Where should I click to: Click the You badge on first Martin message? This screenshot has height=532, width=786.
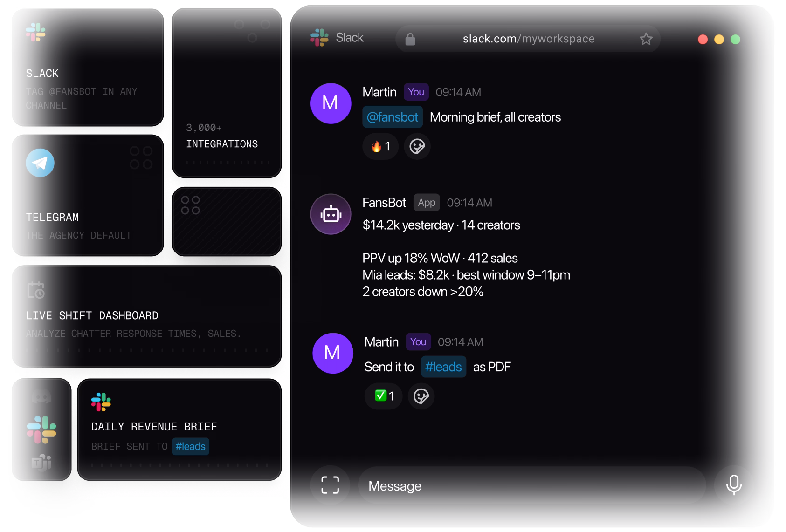click(416, 92)
